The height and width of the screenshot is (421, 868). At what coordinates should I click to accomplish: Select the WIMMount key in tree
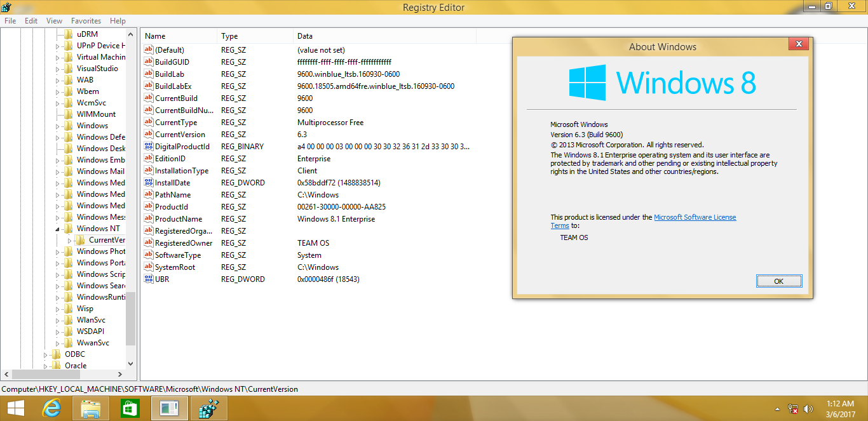tap(96, 114)
